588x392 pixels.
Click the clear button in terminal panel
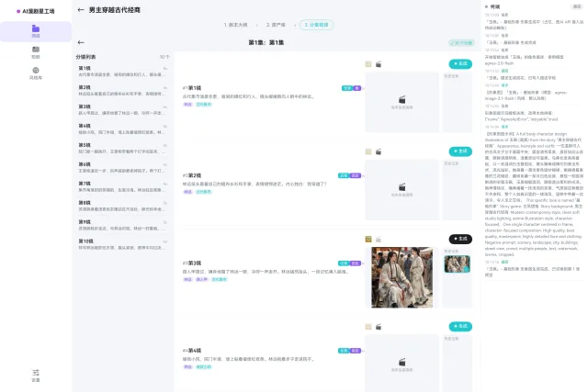pos(576,6)
